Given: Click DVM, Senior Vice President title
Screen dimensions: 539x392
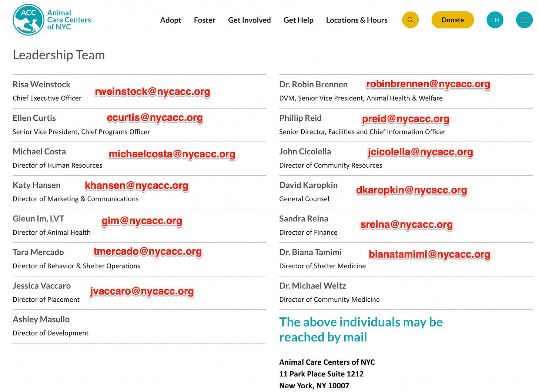Looking at the screenshot, I should [361, 98].
